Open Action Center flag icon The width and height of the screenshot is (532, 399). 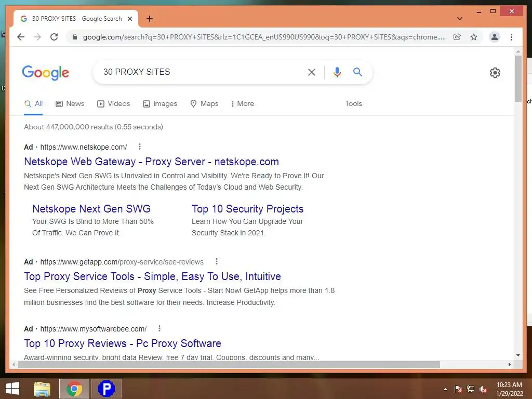click(458, 389)
